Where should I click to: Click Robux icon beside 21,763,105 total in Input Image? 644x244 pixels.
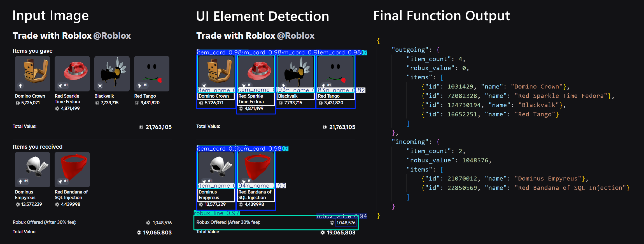point(141,127)
